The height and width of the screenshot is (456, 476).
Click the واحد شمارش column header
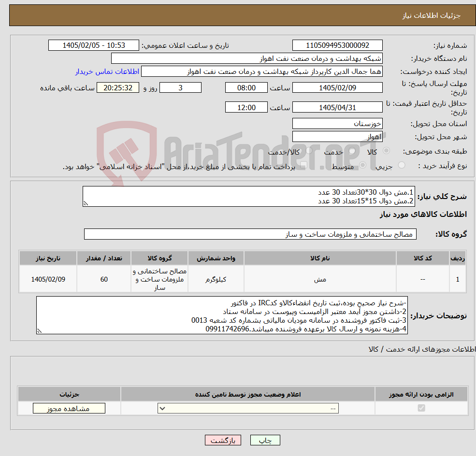pos(216,258)
